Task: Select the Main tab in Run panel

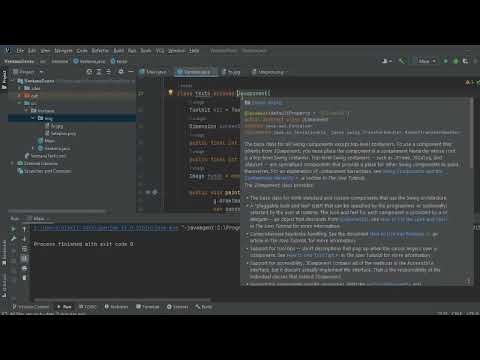Action: pos(39,219)
